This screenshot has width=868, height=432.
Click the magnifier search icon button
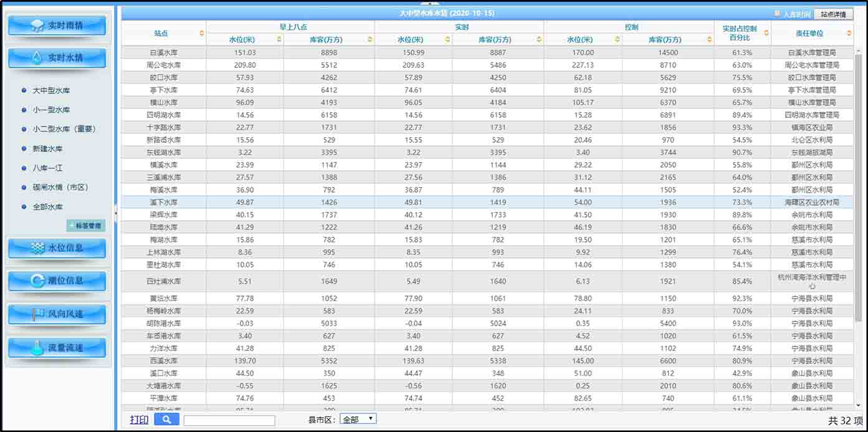(x=166, y=420)
